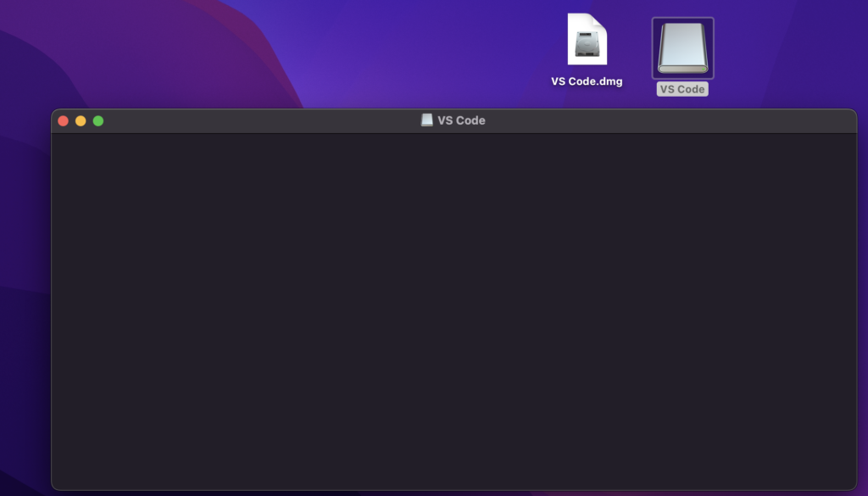
Task: Minimize the VS Code window with yellow button
Action: [x=81, y=120]
